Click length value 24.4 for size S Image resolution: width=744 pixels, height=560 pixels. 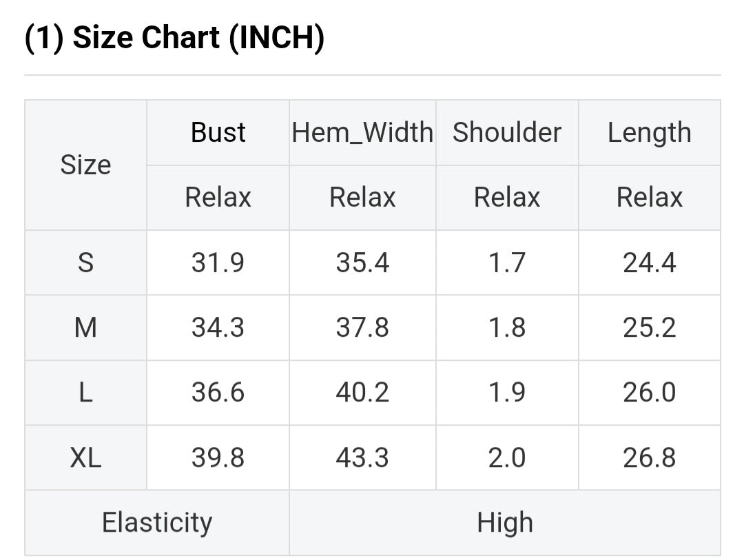coord(649,262)
